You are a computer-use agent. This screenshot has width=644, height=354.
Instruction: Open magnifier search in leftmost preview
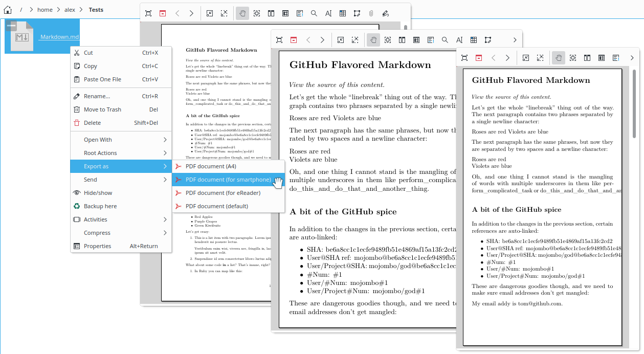pos(314,13)
